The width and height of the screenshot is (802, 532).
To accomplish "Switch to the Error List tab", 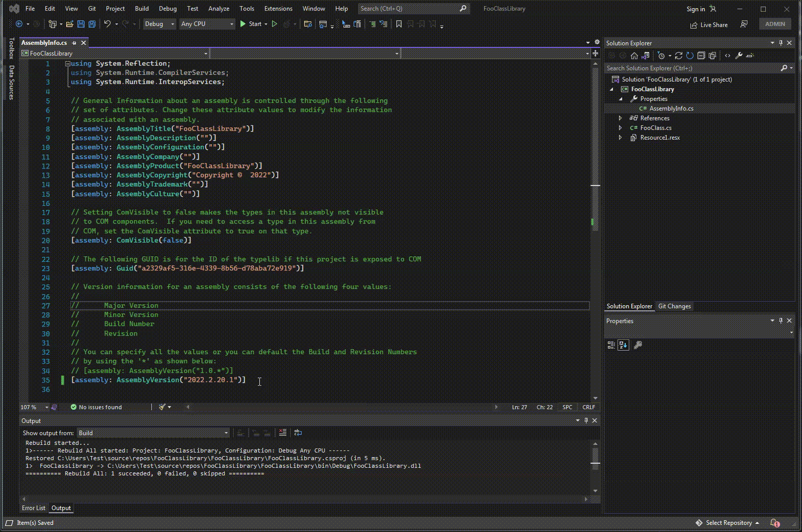I will point(33,508).
